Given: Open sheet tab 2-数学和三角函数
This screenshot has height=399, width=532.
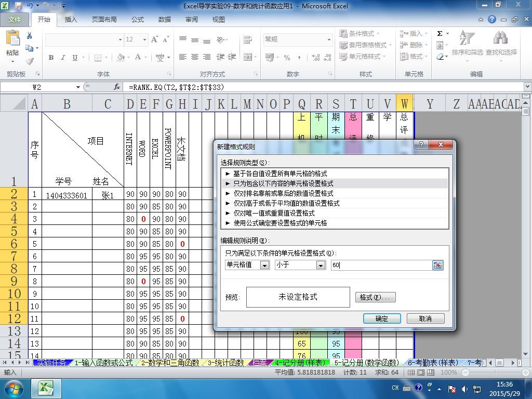Looking at the screenshot, I should (170, 363).
